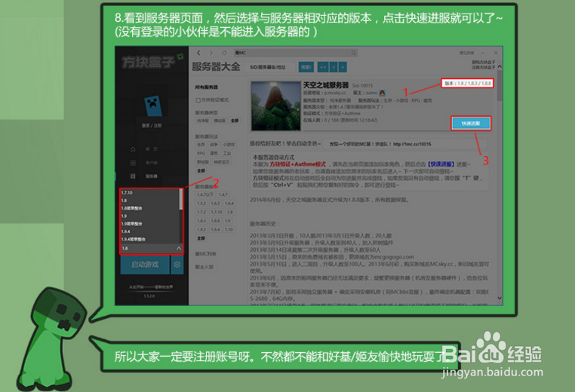Screen dimensions: 575x392
Task: Click the browser back arrow icon
Action: [198, 53]
